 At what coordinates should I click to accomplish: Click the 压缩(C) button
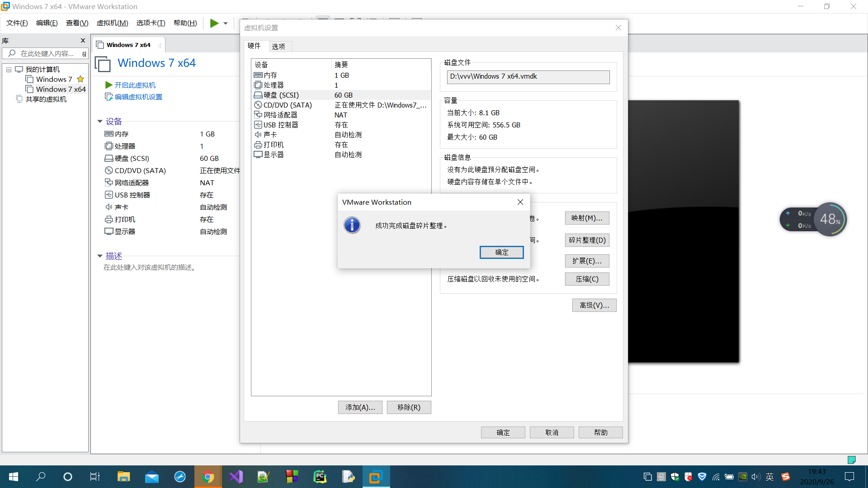[x=587, y=279]
